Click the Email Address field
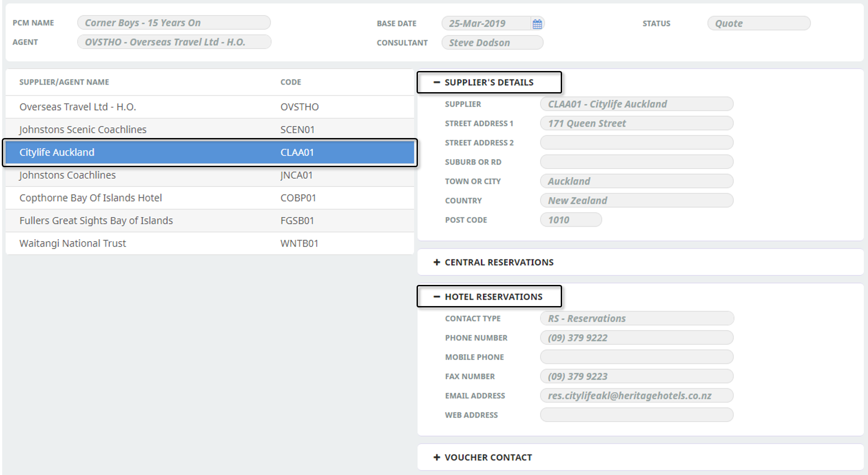This screenshot has width=868, height=475. 637,396
